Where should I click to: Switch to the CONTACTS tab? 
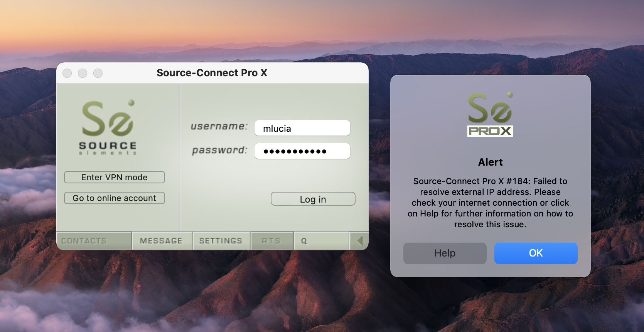84,241
